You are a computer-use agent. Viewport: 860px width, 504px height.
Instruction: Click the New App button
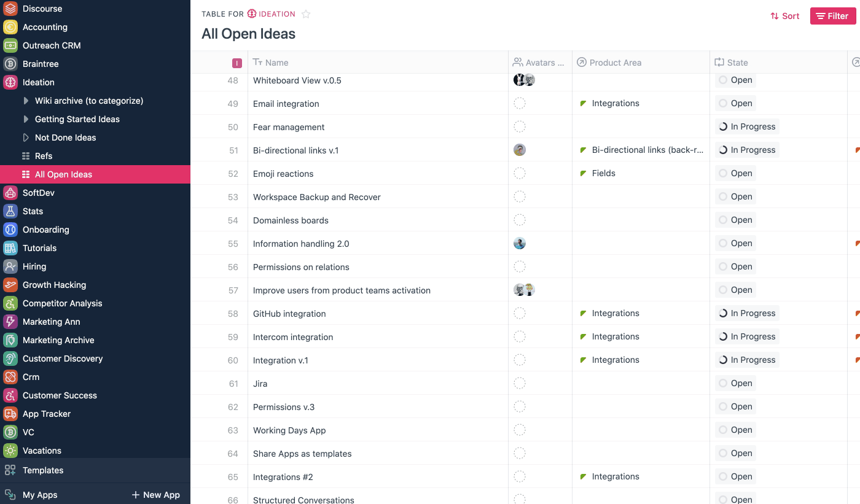tap(155, 495)
